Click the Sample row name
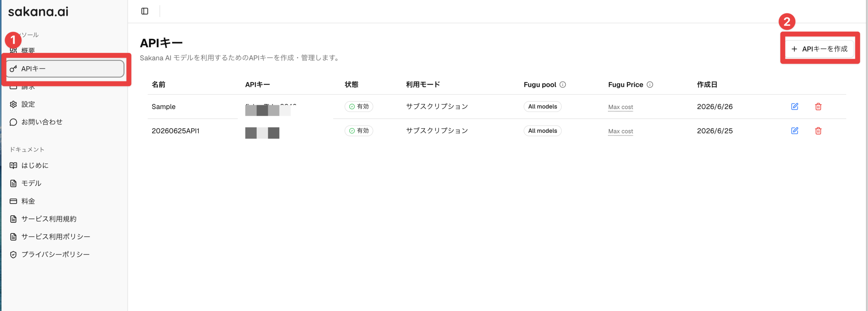This screenshot has width=868, height=311. 163,107
